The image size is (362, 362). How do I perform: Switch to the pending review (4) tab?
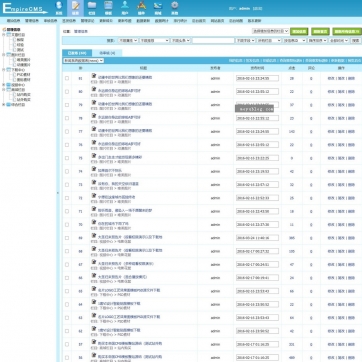pos(107,53)
